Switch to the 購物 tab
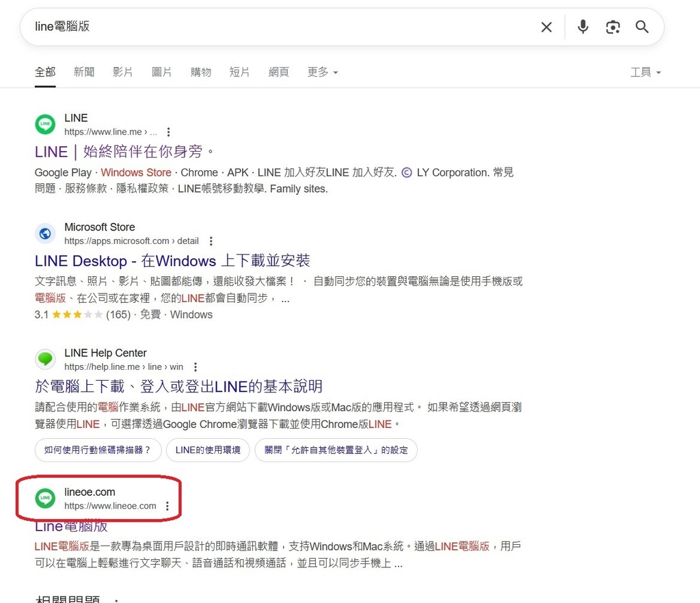 [200, 72]
